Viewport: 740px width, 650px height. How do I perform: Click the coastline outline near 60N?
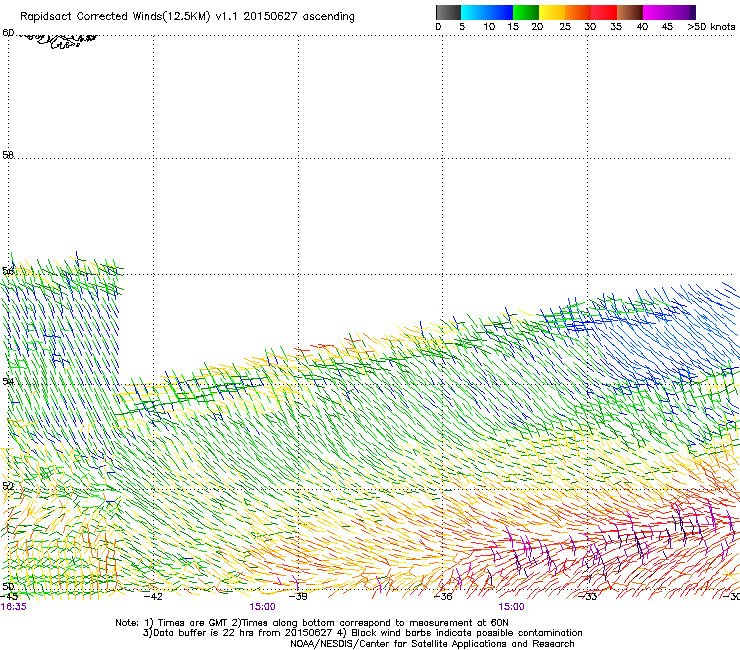click(x=59, y=41)
